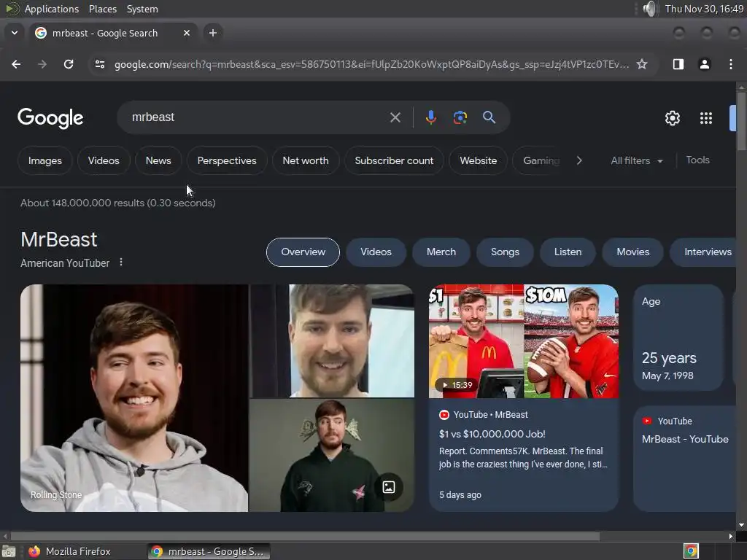This screenshot has height=560, width=747.
Task: Select the Overview panel tab
Action: (303, 252)
